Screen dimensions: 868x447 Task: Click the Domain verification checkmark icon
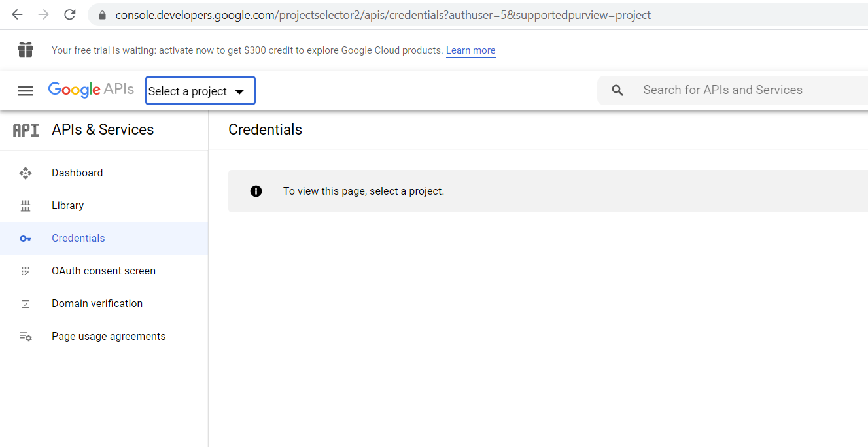click(x=26, y=304)
